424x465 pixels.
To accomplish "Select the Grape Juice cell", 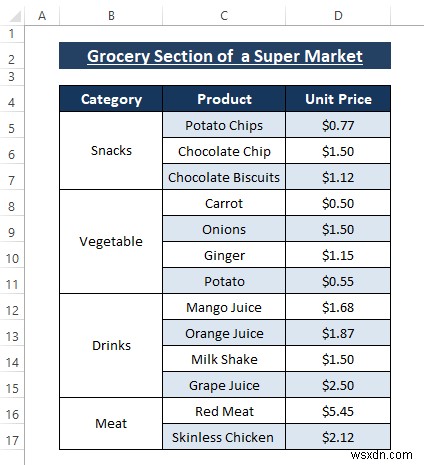I will point(224,385).
